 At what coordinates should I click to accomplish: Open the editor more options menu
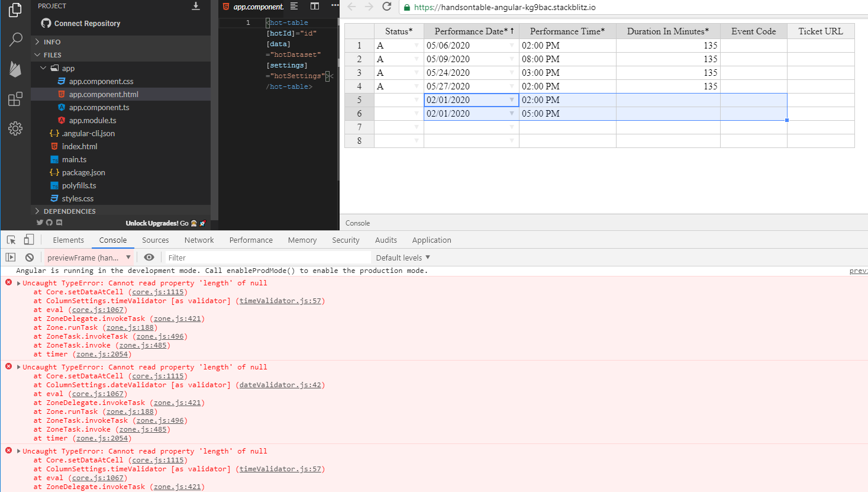tap(335, 6)
